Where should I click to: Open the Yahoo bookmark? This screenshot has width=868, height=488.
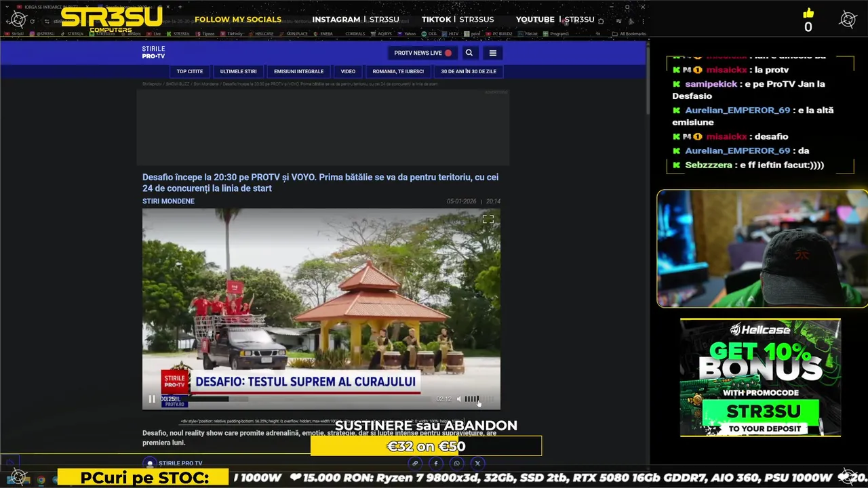coord(408,33)
